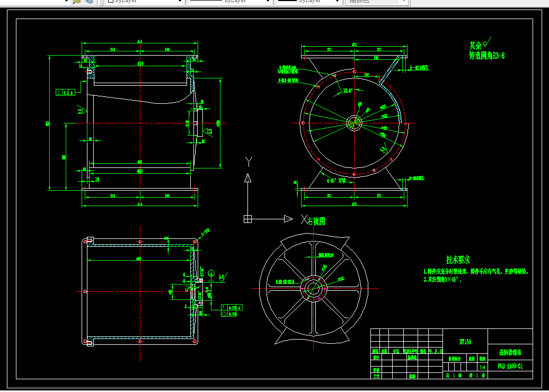Select the 右视图 view label
The height and width of the screenshot is (392, 549).
click(x=316, y=221)
